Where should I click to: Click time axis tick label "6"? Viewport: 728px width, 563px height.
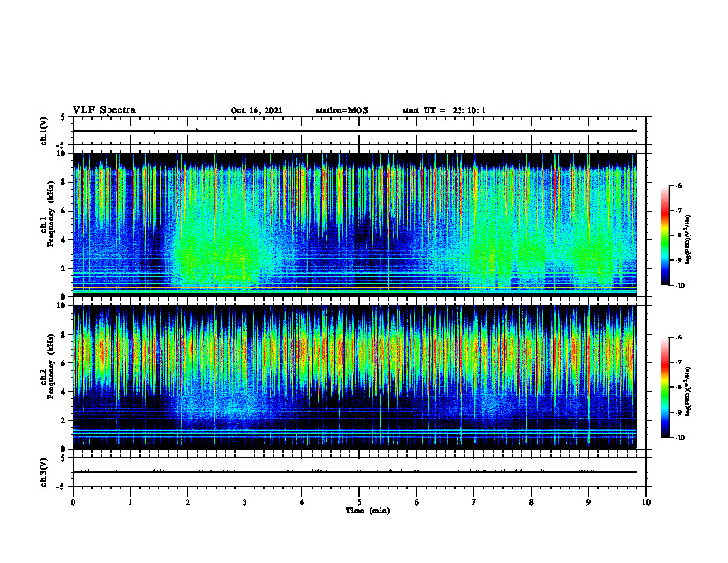coord(417,502)
